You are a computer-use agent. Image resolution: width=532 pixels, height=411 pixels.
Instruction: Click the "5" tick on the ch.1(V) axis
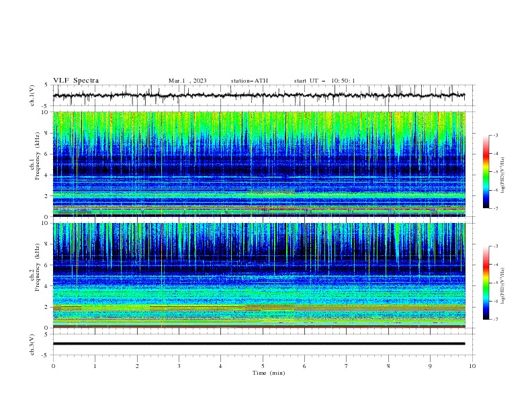click(x=46, y=85)
